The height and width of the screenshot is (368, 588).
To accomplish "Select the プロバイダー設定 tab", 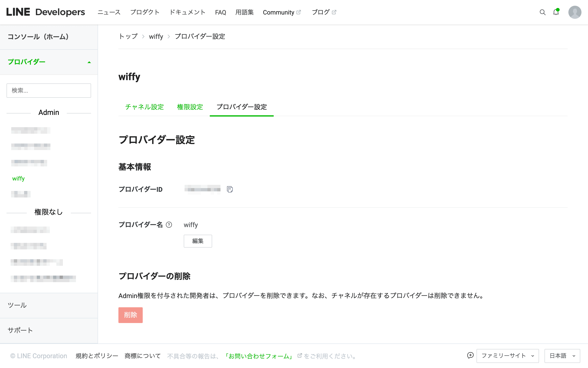I will coord(242,107).
